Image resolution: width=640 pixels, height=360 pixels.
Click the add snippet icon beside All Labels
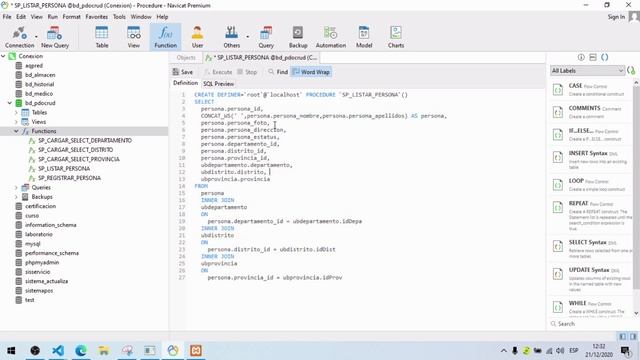point(631,71)
